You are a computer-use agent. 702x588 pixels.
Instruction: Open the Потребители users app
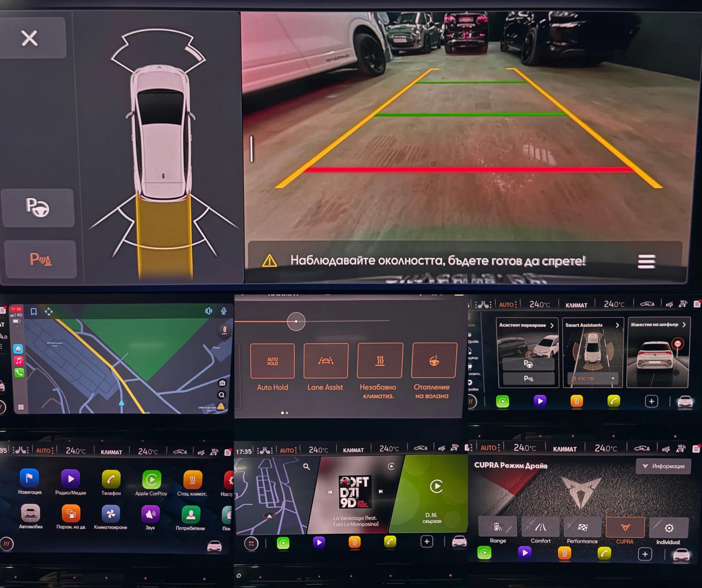coord(190,515)
